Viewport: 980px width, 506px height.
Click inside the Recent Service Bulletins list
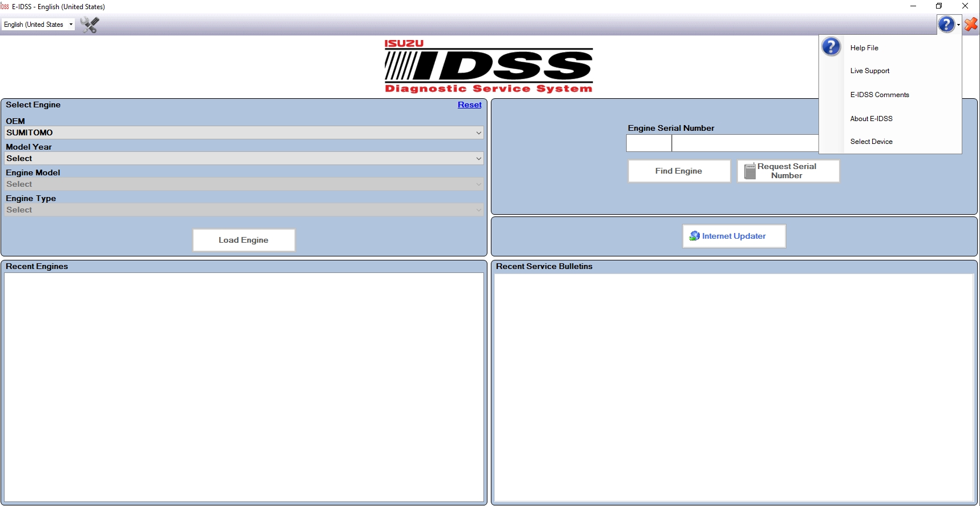[734, 387]
